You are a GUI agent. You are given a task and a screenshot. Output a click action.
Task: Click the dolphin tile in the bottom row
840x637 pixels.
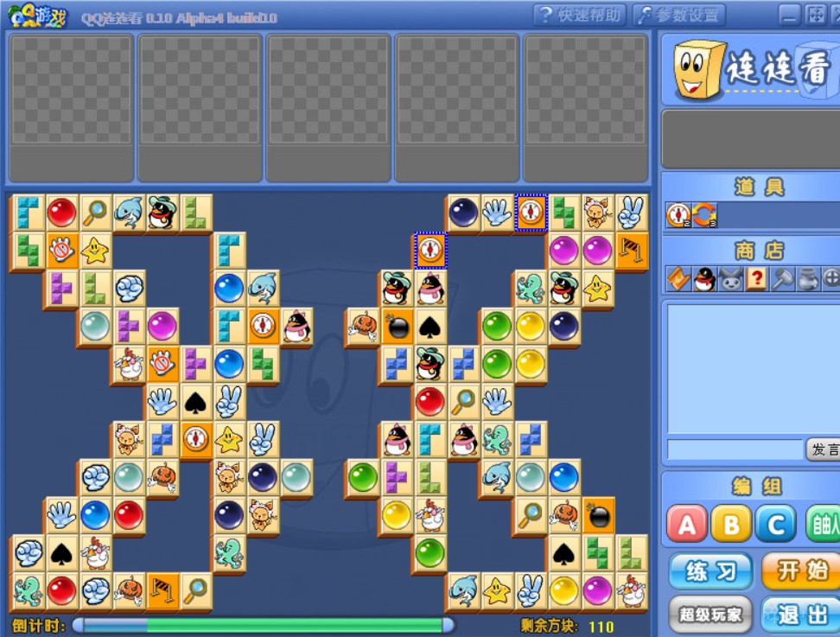pos(463,590)
